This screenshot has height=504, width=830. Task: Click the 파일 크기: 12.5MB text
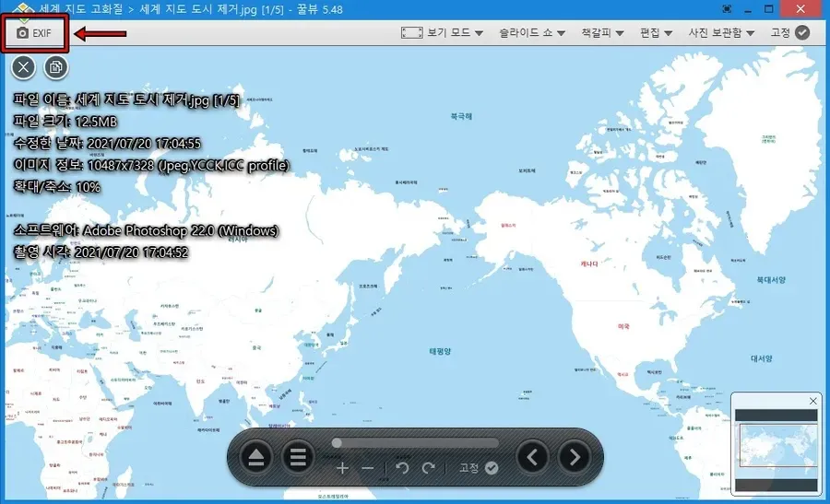tap(65, 122)
